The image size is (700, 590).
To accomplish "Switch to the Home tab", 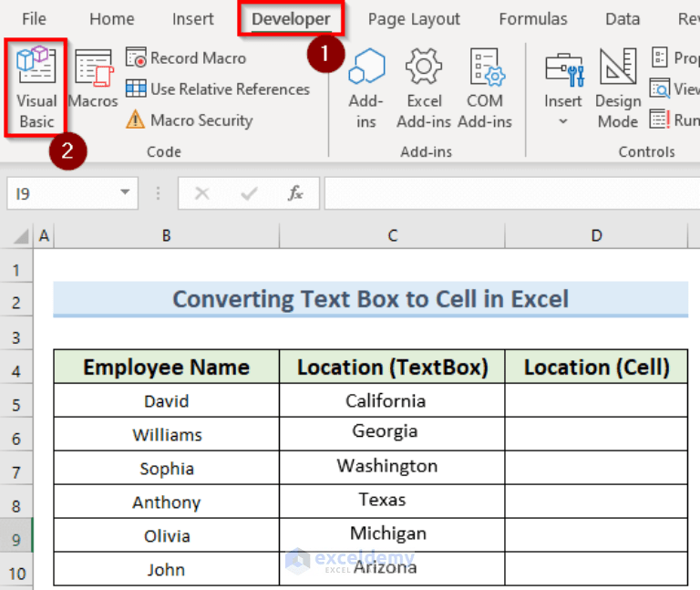I will [111, 19].
